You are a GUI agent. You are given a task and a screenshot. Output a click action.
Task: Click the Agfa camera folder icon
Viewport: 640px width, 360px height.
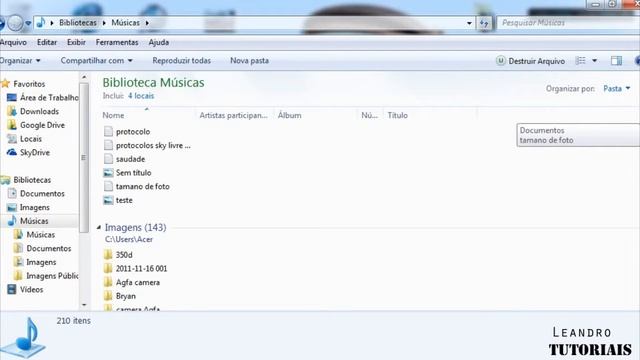[x=108, y=282]
